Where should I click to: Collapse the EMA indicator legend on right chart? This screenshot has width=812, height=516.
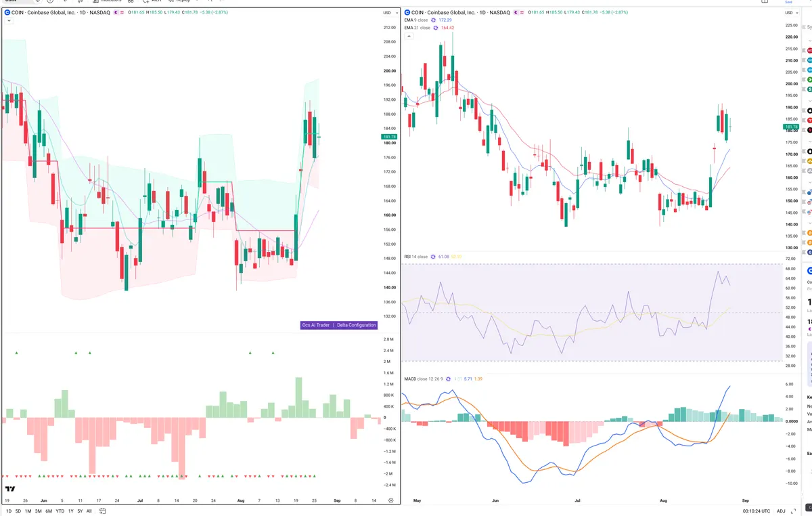tap(408, 35)
